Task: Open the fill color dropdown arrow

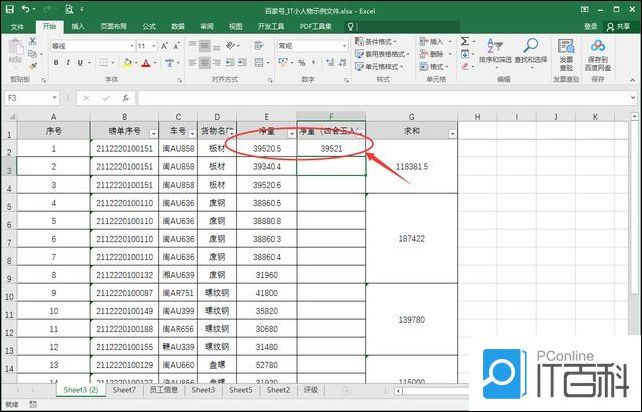Action: [x=135, y=63]
